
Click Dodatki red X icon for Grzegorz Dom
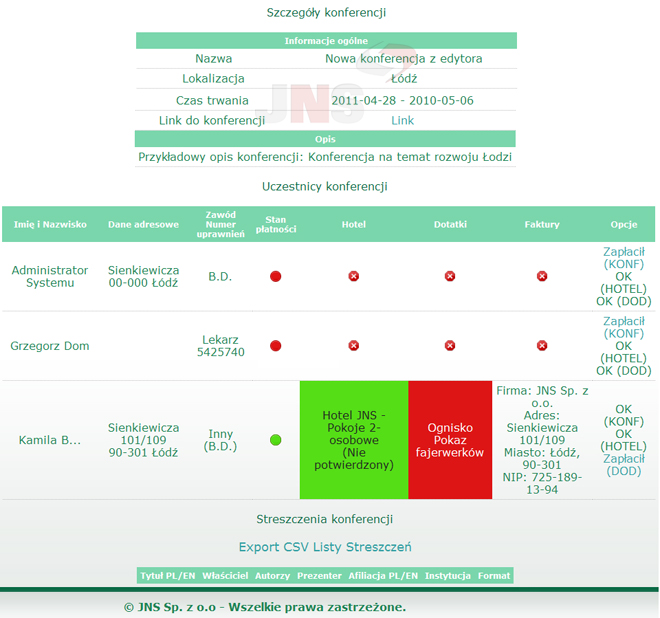(450, 346)
